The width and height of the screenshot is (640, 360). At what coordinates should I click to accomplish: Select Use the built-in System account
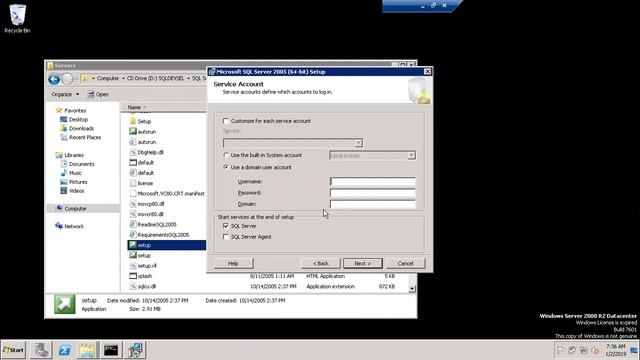pos(226,155)
